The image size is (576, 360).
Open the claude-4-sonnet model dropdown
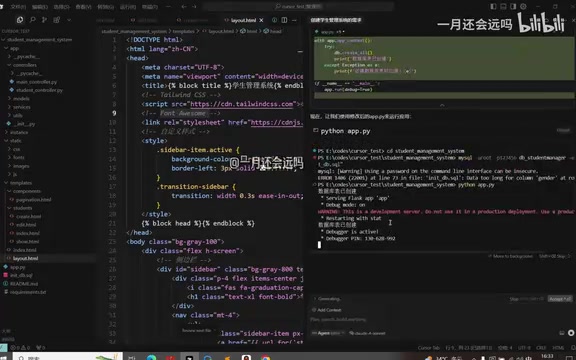pyautogui.click(x=367, y=333)
